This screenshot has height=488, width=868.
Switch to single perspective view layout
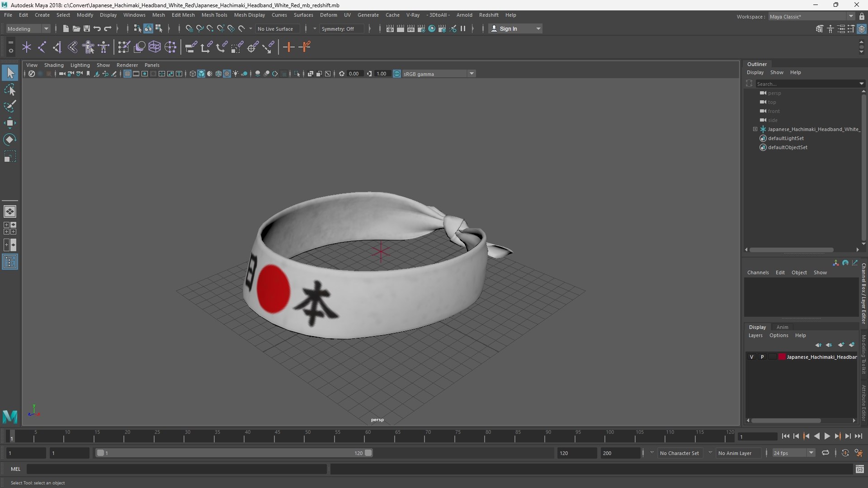tap(10, 211)
